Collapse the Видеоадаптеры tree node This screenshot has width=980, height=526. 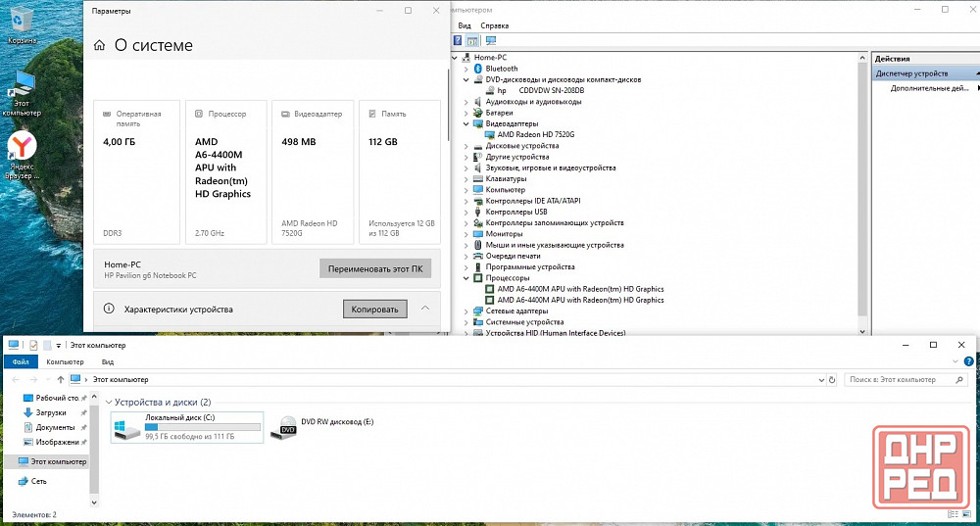click(x=466, y=124)
